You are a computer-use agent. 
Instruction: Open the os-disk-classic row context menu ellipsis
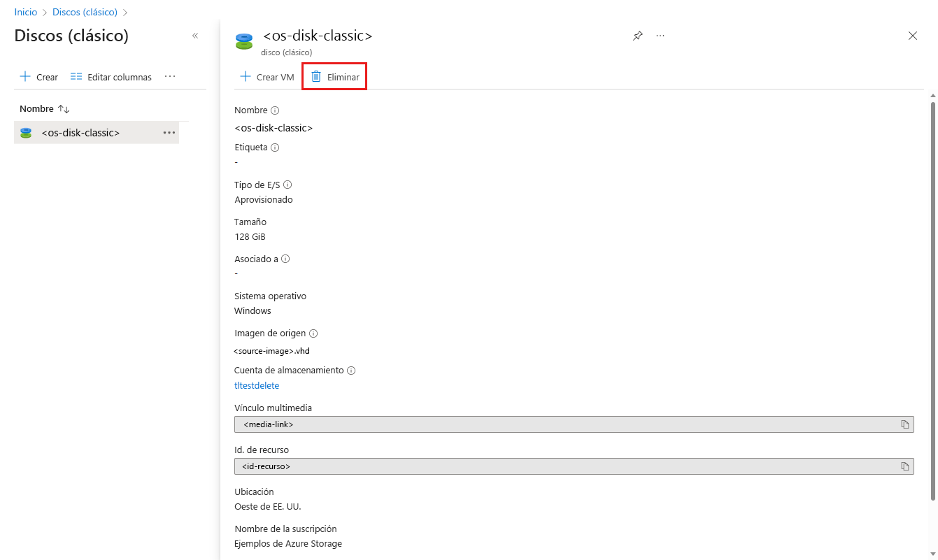169,133
